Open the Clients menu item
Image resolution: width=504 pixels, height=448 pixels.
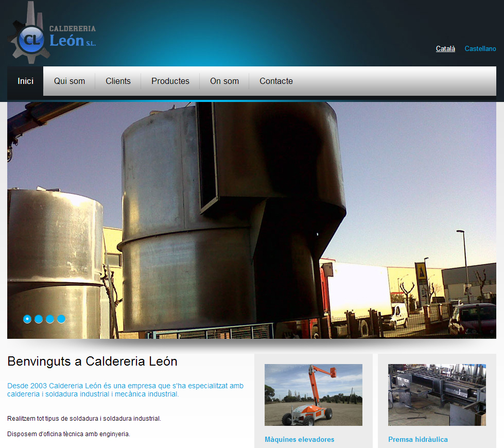tap(118, 81)
